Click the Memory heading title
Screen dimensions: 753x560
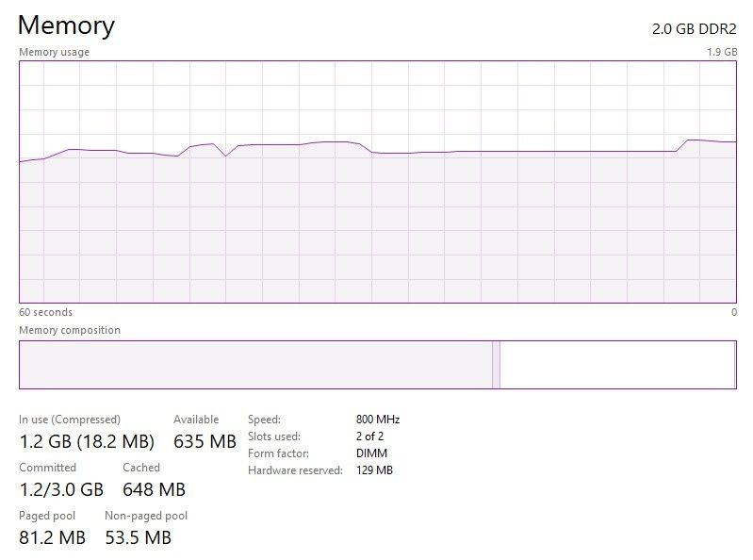[x=66, y=25]
